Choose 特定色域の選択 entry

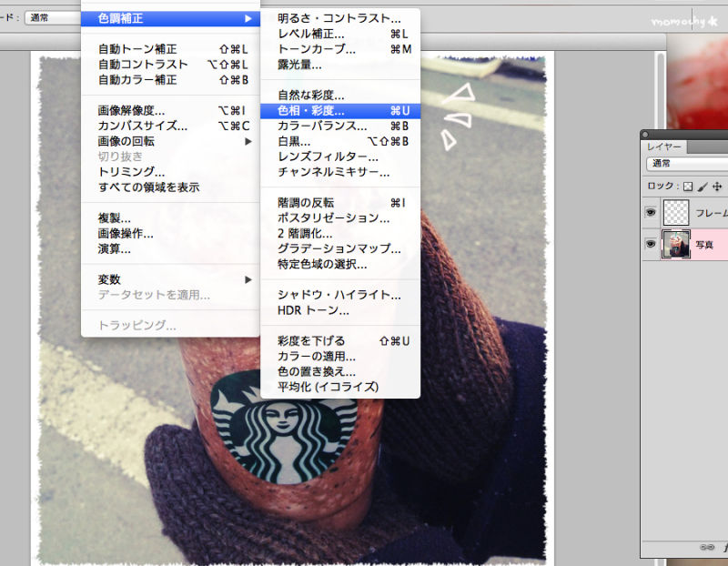(340, 264)
